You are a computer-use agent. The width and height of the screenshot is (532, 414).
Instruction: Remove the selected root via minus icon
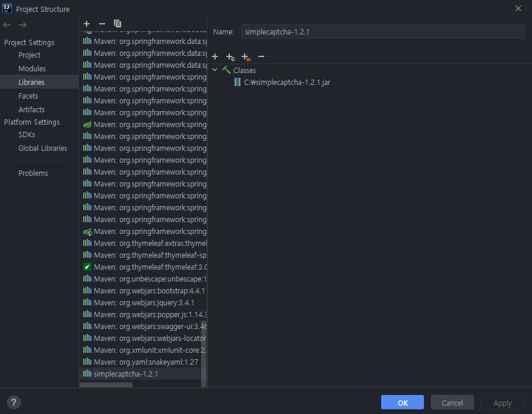click(261, 56)
